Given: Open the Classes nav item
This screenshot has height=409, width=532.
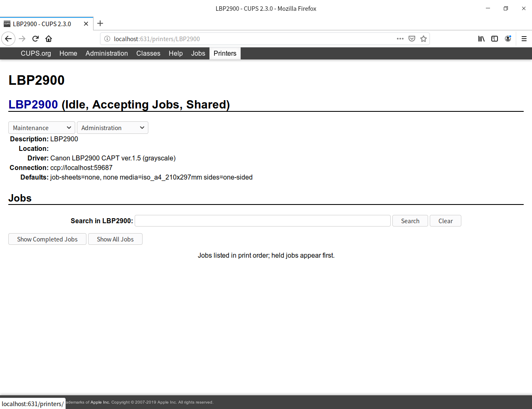Looking at the screenshot, I should click(148, 53).
